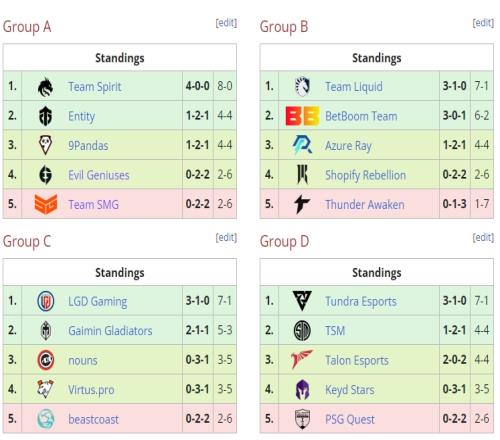The width and height of the screenshot is (500, 440).
Task: Click the Tundra Esports triangle logo
Action: point(302,301)
